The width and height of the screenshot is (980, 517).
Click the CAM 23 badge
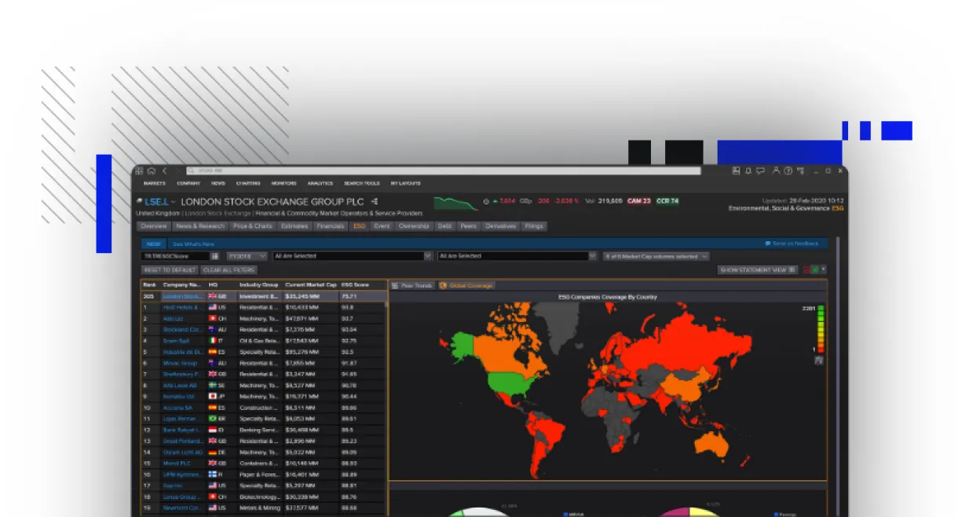638,201
